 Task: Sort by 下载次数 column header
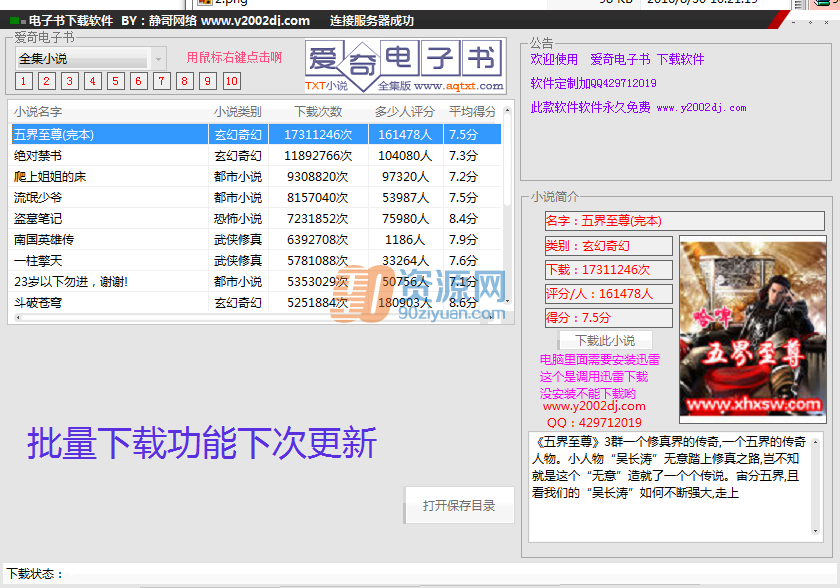click(x=318, y=112)
